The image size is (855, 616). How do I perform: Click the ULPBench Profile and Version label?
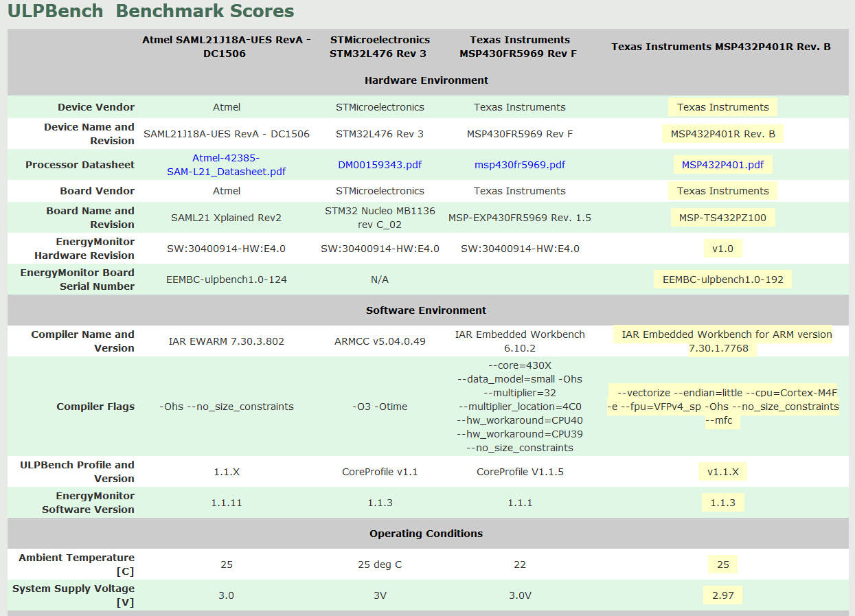point(78,472)
